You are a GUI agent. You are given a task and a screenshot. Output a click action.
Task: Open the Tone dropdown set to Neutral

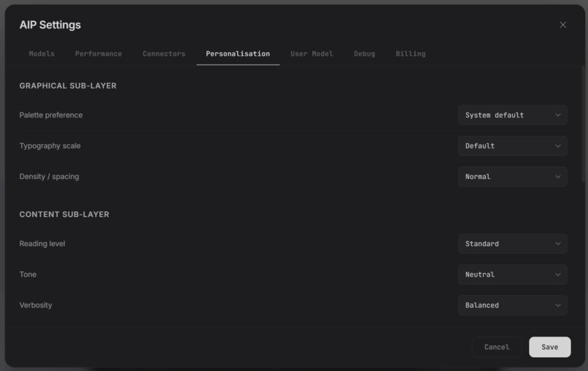coord(512,275)
